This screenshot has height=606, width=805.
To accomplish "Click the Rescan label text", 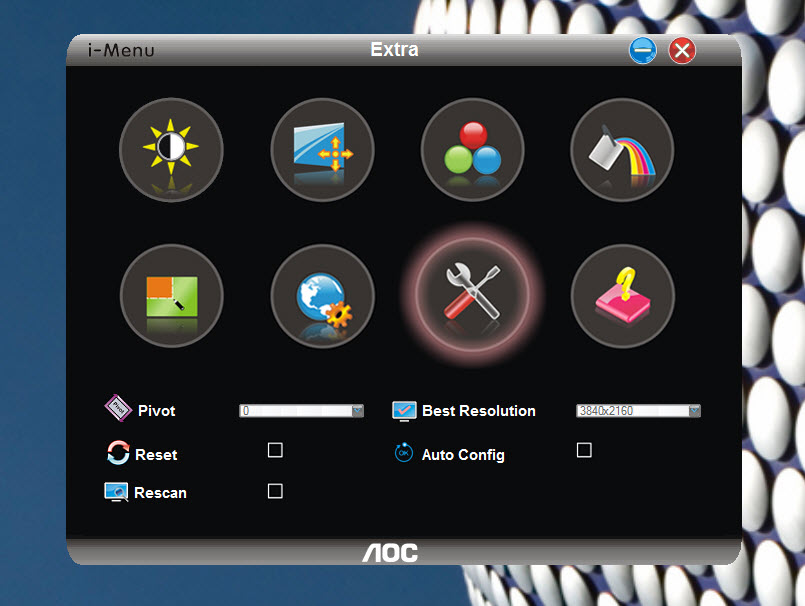I will pos(160,493).
